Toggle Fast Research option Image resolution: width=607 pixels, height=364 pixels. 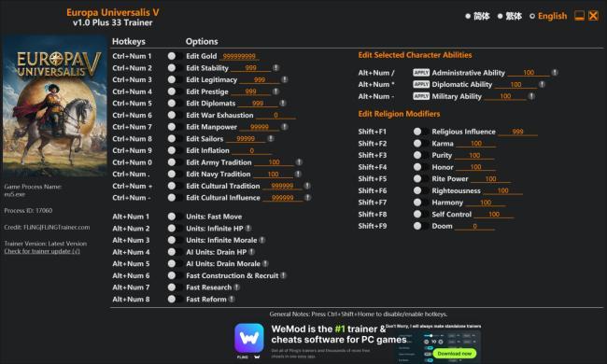pos(175,287)
